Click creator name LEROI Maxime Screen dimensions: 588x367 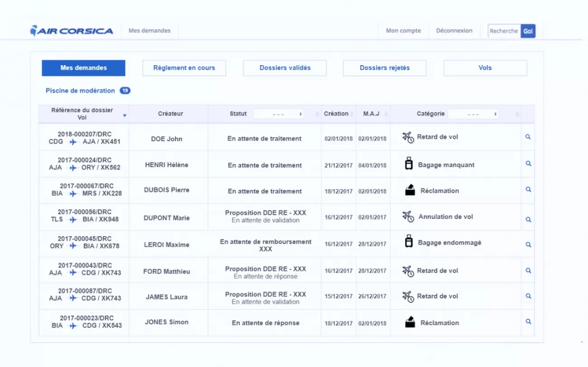pos(166,245)
